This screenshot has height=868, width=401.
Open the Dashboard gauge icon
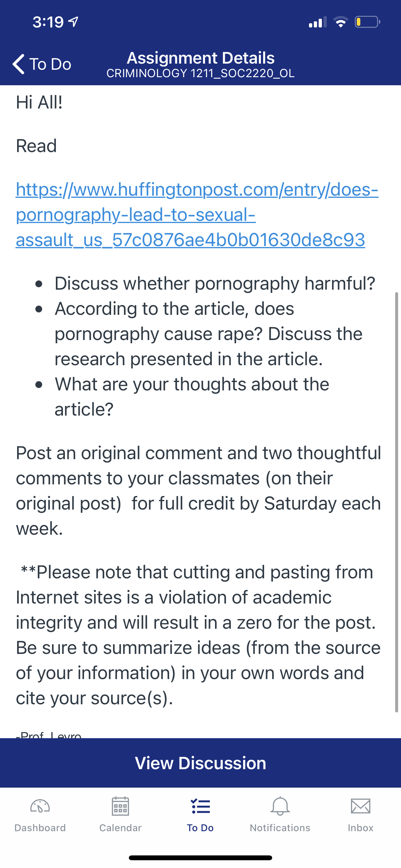[x=40, y=806]
